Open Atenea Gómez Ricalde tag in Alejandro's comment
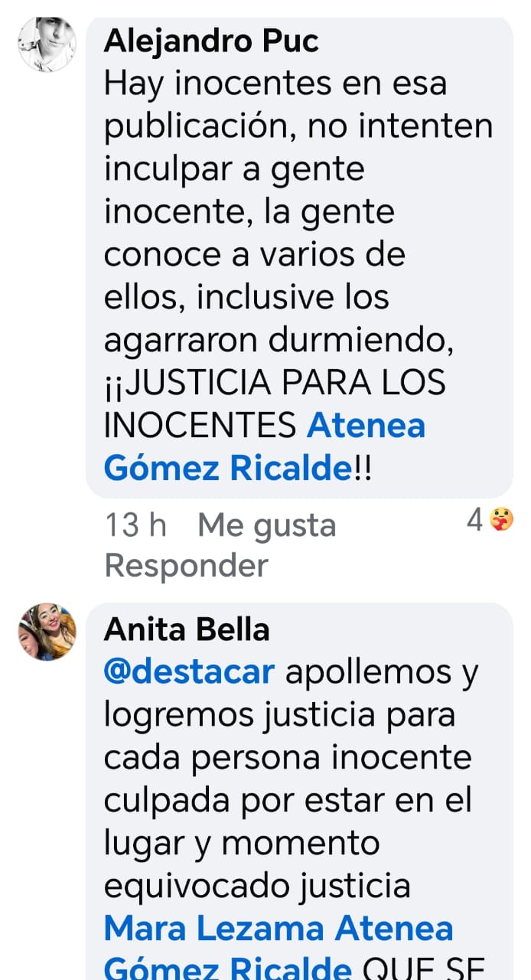The width and height of the screenshot is (531, 980). (x=265, y=447)
